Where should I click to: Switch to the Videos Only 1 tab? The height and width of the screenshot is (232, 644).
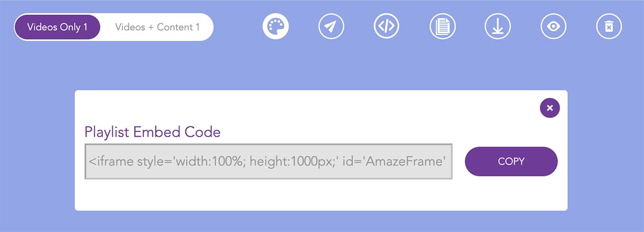pyautogui.click(x=57, y=27)
